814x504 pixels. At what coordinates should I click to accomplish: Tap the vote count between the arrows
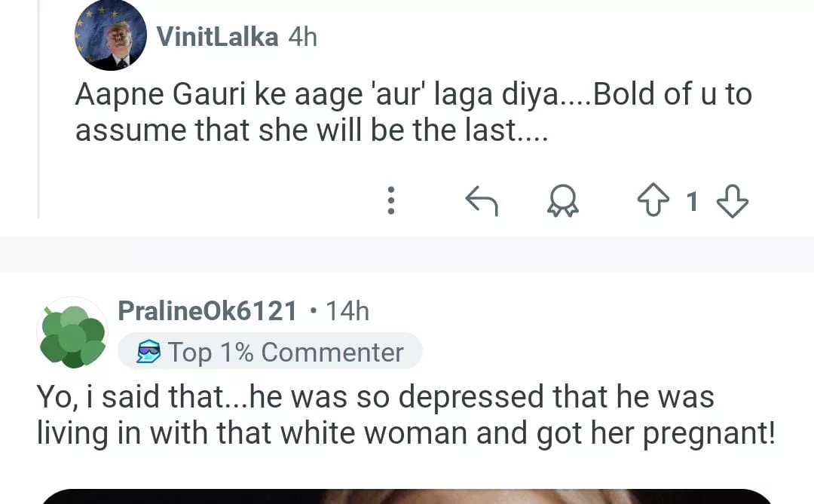(x=693, y=201)
